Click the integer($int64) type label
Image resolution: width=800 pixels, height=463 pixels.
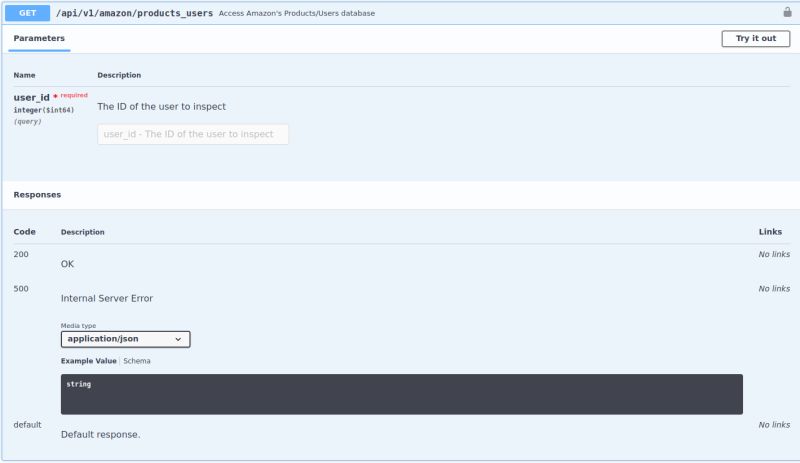point(44,110)
